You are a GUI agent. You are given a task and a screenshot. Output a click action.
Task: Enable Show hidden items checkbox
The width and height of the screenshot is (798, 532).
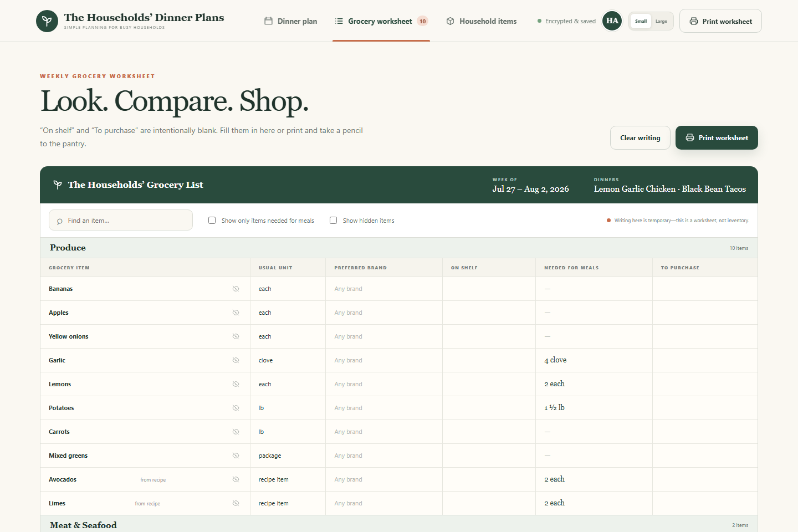[333, 220]
